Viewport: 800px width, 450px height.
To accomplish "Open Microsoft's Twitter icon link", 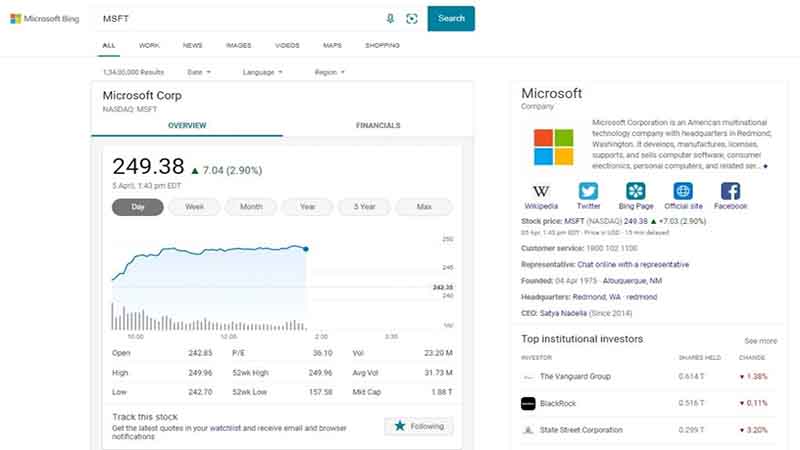I will pyautogui.click(x=588, y=191).
